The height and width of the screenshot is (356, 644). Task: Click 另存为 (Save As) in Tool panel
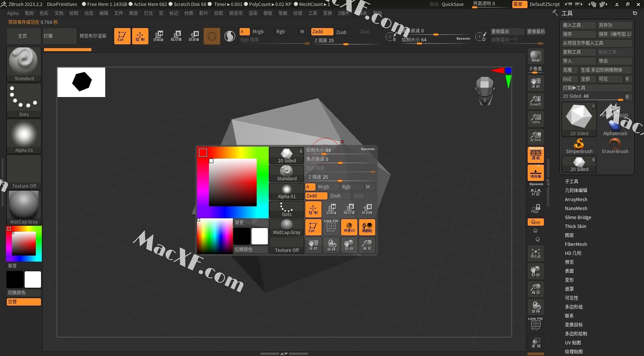615,25
